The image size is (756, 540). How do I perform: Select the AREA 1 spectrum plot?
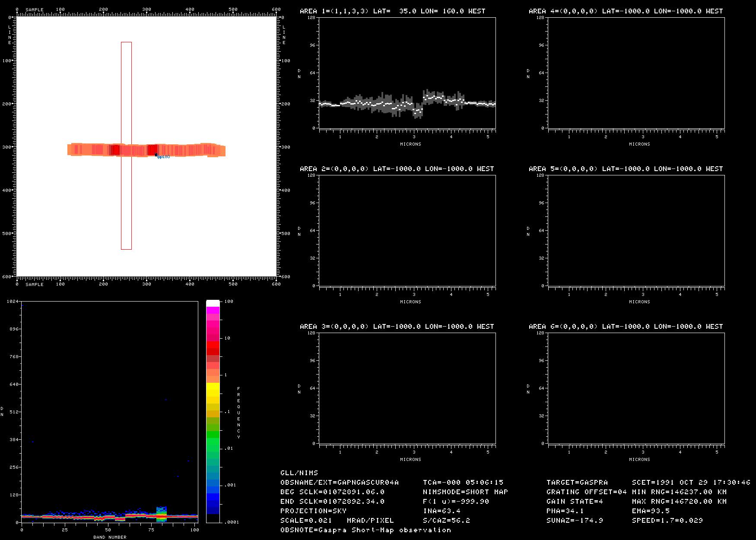click(407, 73)
